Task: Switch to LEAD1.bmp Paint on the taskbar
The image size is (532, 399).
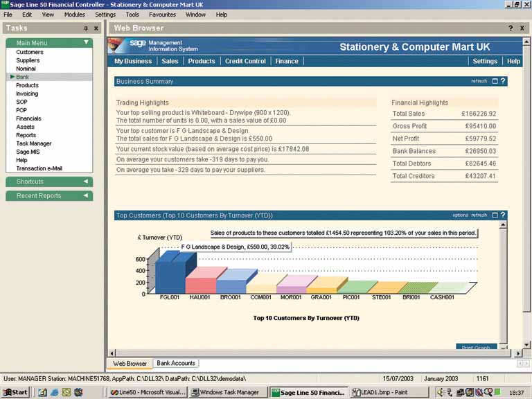Action: 390,393
